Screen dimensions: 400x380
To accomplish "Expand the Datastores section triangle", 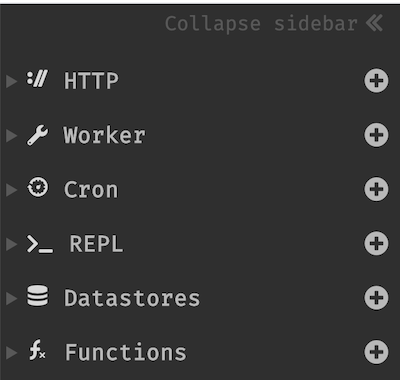I will click(11, 299).
